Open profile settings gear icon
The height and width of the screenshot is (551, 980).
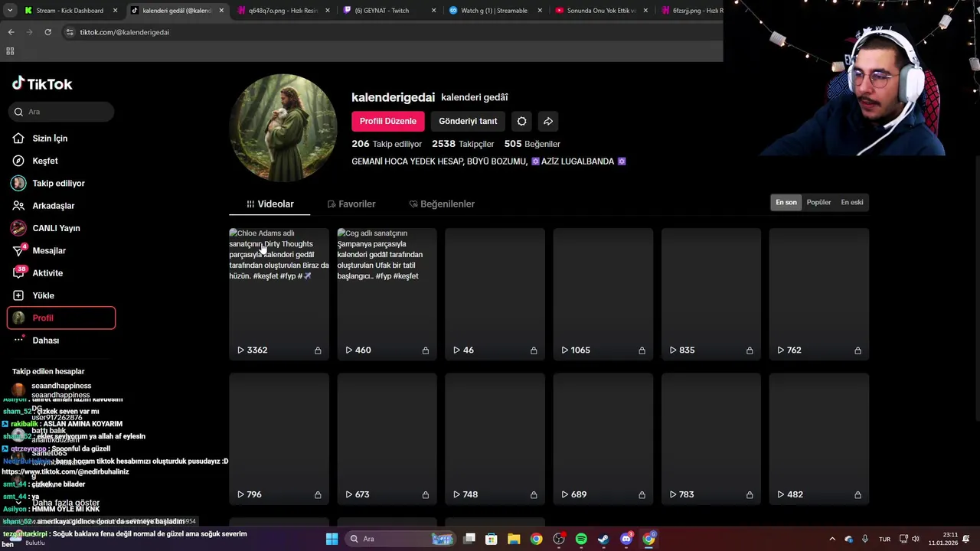522,121
